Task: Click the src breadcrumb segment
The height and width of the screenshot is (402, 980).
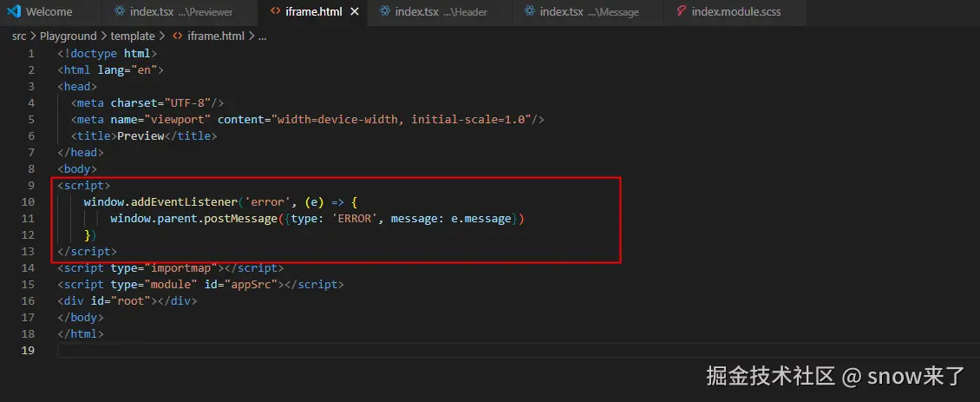Action: (19, 36)
